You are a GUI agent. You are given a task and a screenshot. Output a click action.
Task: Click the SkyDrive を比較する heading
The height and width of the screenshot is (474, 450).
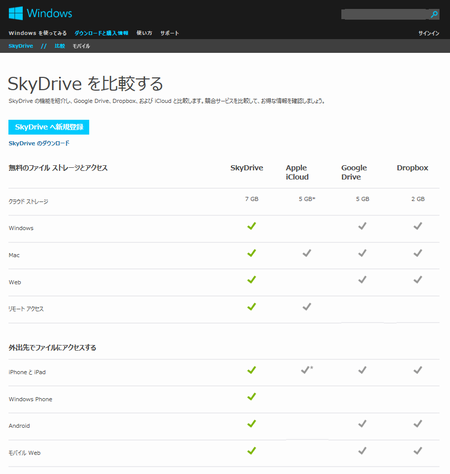(x=85, y=84)
